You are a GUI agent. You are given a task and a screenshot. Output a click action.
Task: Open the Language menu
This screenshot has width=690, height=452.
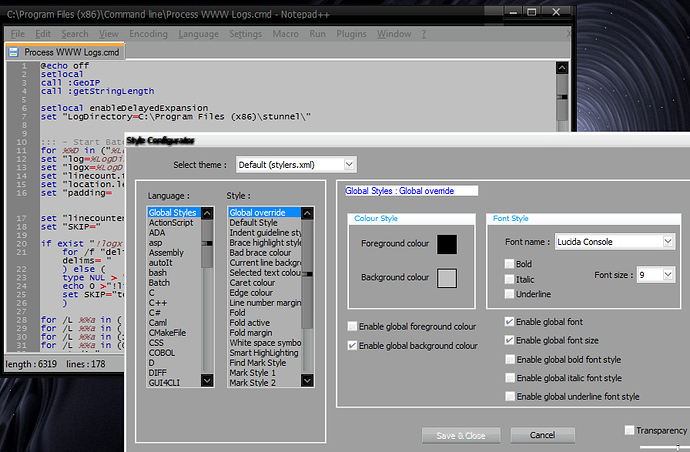coord(198,34)
